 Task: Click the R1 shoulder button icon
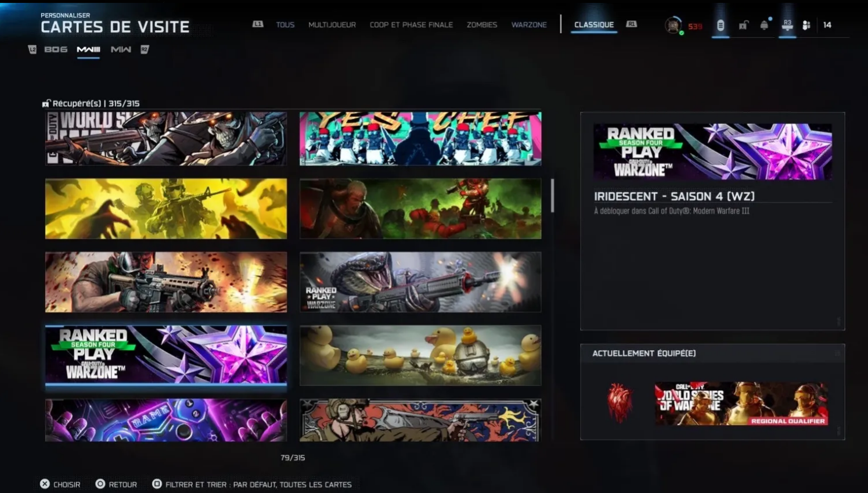(632, 24)
